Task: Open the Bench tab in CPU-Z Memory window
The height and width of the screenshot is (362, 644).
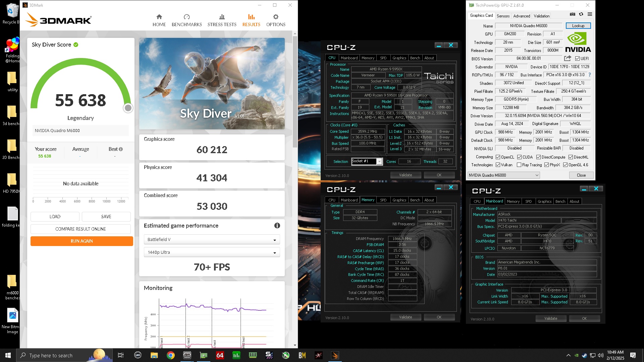Action: (415, 200)
